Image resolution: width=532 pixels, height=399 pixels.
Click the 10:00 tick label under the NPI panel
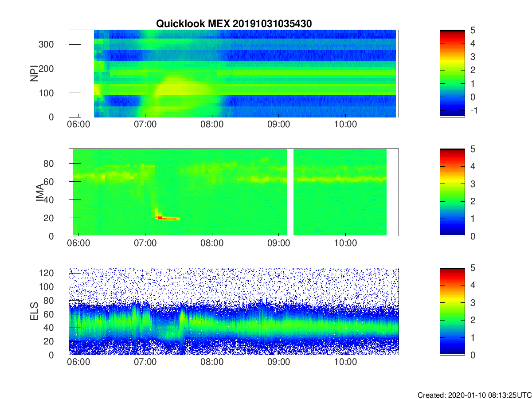(x=345, y=125)
